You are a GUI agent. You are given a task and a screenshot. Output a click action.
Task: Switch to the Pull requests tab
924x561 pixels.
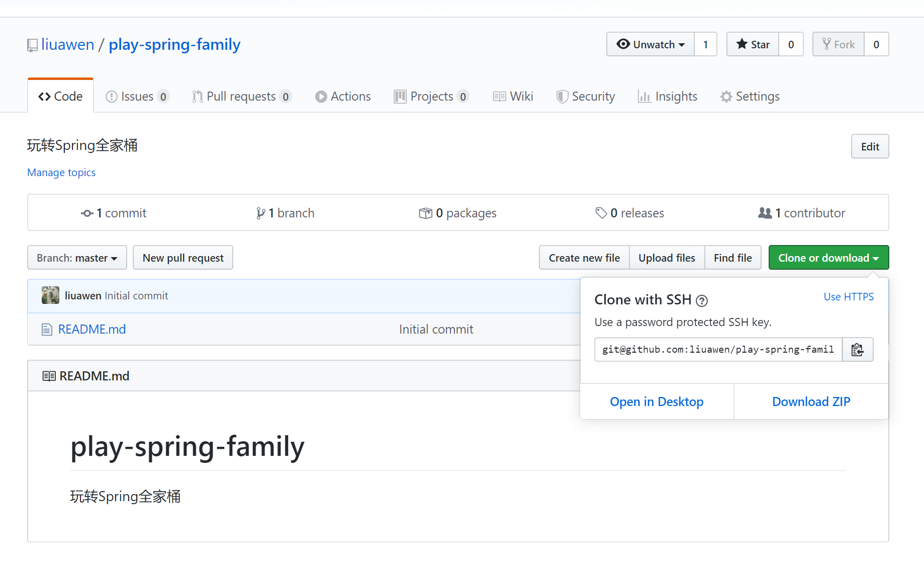241,96
